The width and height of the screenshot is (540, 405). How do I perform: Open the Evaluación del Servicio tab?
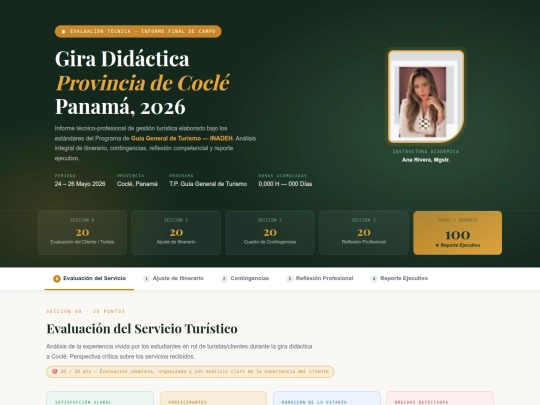click(89, 278)
